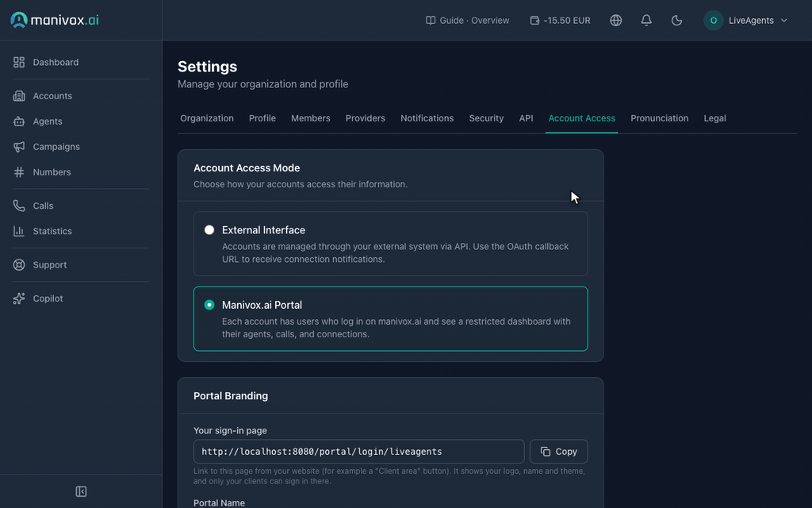Collapse the sidebar panel
812x508 pixels.
click(82, 491)
